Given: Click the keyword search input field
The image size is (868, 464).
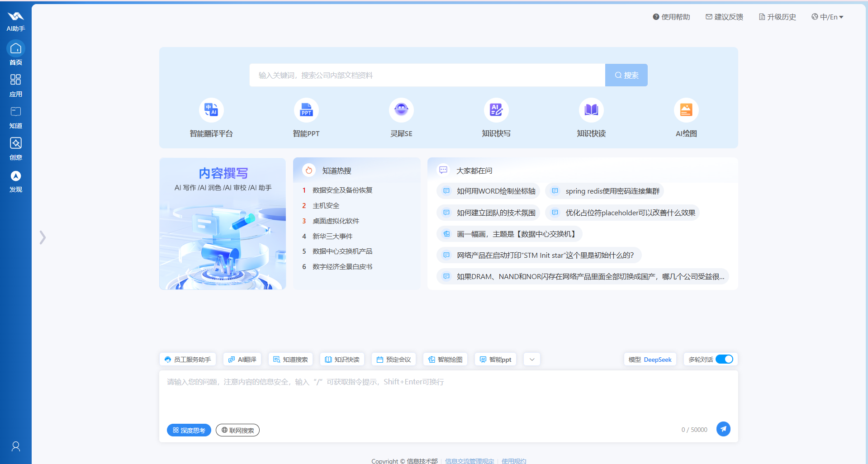Looking at the screenshot, I should point(427,75).
